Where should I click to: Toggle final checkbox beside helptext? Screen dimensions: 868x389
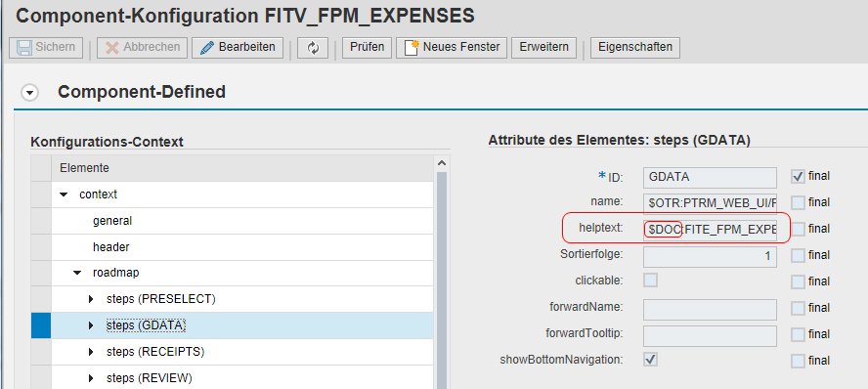pos(798,229)
